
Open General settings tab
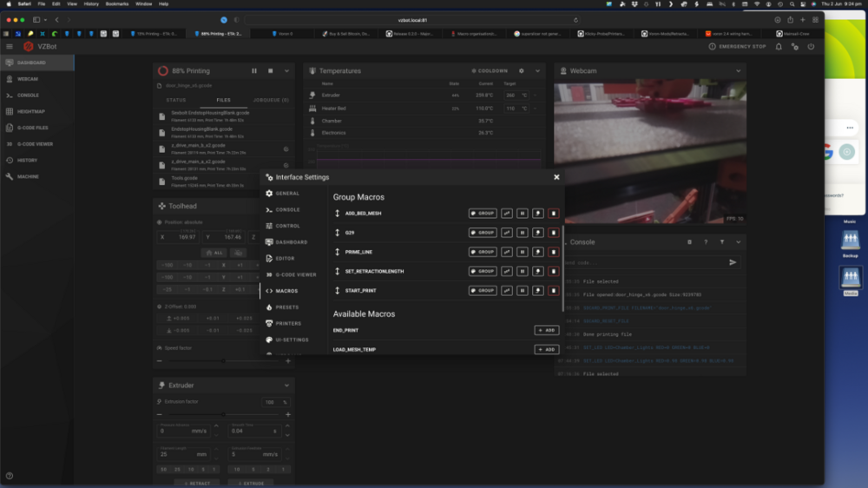click(x=293, y=194)
